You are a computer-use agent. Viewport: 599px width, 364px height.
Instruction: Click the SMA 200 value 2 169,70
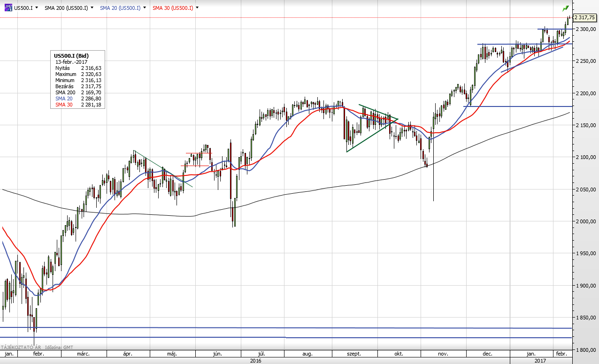pos(92,92)
